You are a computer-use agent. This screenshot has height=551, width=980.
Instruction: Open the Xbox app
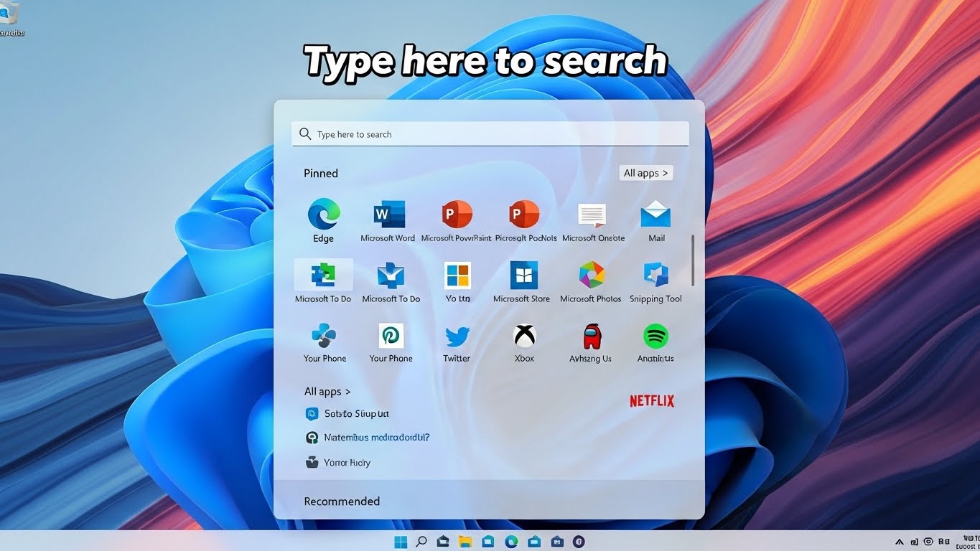click(x=525, y=342)
